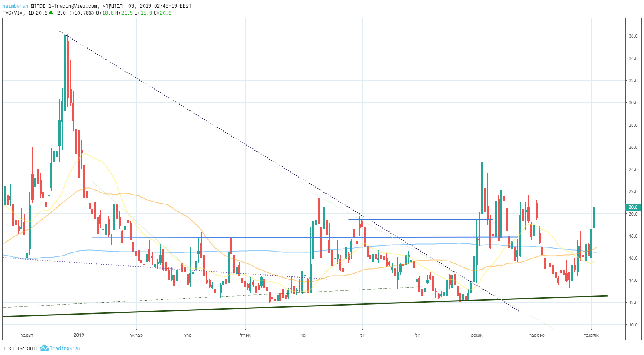This screenshot has height=355, width=644.
Task: Click the יוני month label on time axis
Action: 362,335
